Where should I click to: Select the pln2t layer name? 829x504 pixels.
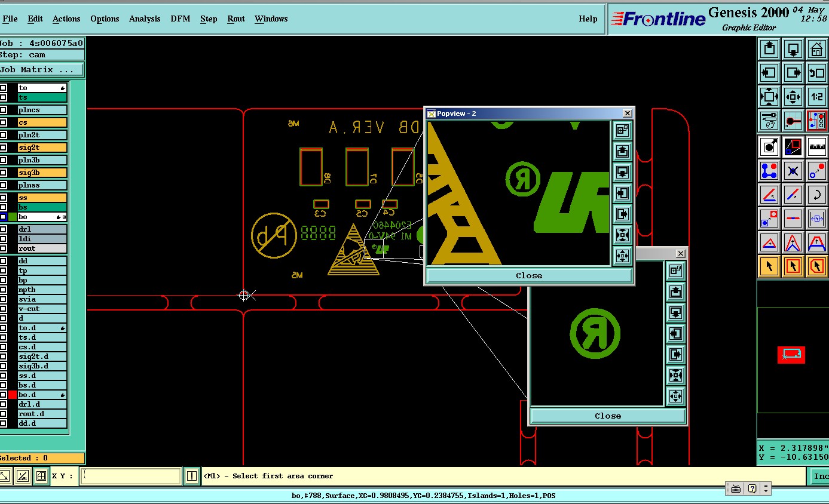42,135
